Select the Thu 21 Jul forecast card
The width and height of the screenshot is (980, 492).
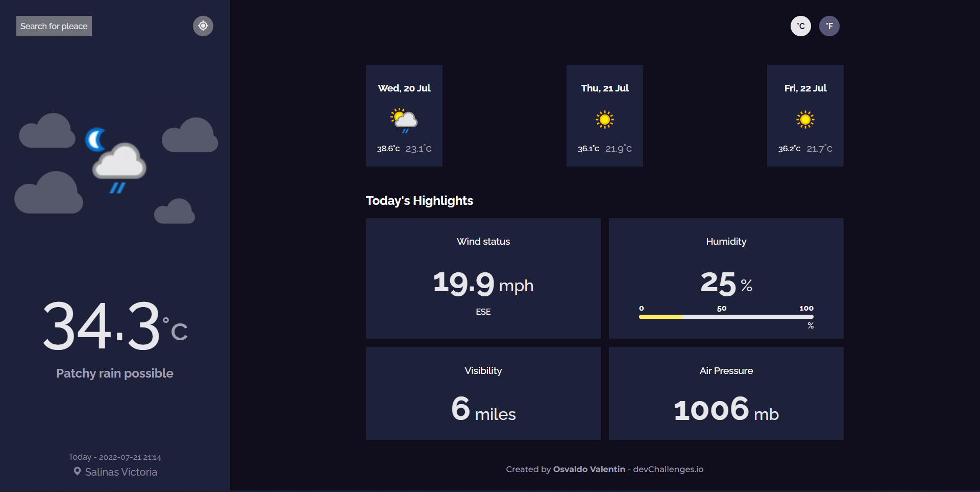pyautogui.click(x=604, y=115)
